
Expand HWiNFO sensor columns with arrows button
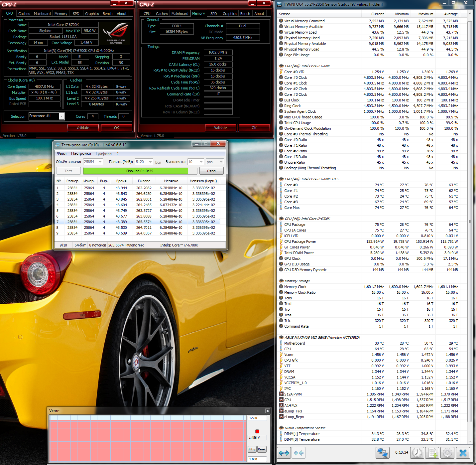point(284,453)
